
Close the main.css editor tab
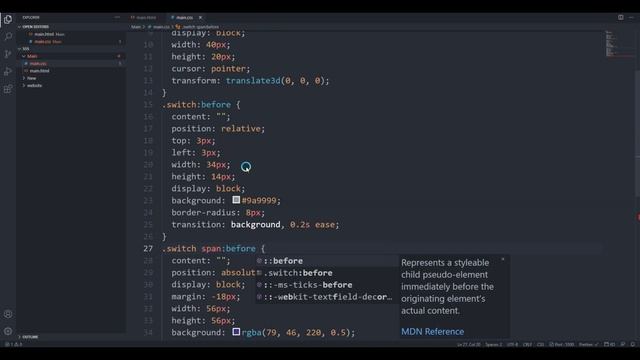pyautogui.click(x=200, y=18)
